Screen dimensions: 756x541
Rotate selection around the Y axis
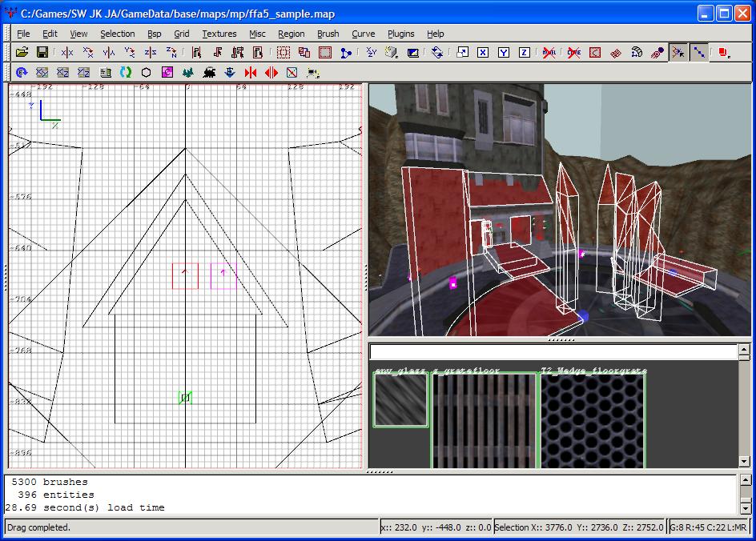click(130, 53)
